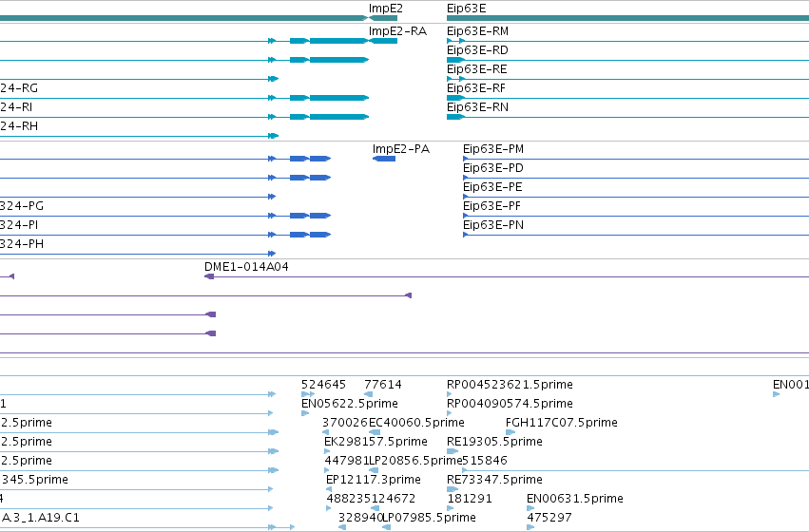Select the ImpE2-RA transcript label

[397, 31]
